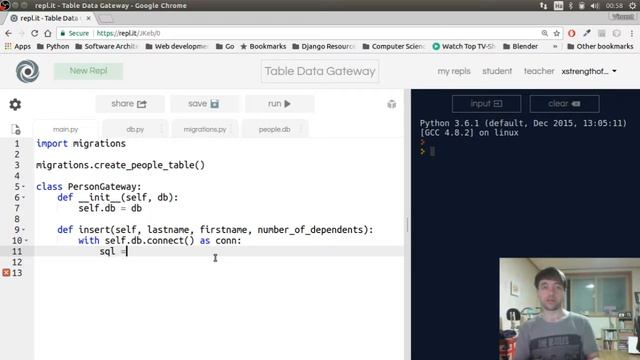Open the system volume indicator
Viewport: 640px width, 360px height.
tap(595, 6)
